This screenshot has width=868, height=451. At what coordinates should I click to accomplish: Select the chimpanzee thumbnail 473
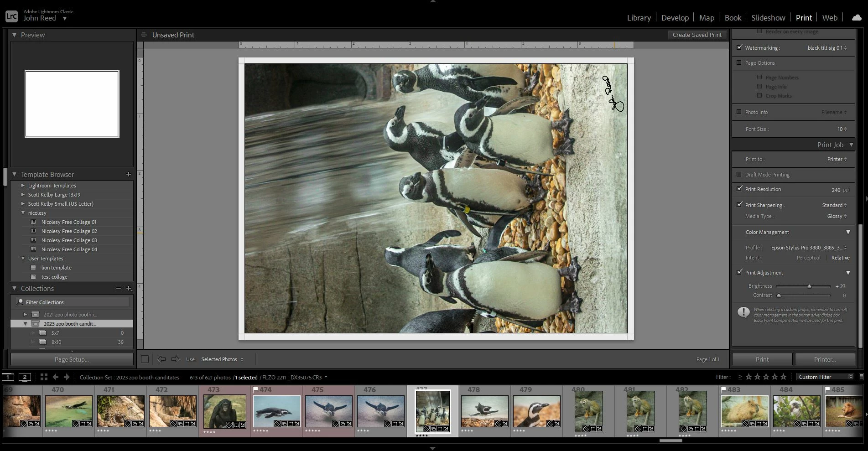pyautogui.click(x=224, y=411)
